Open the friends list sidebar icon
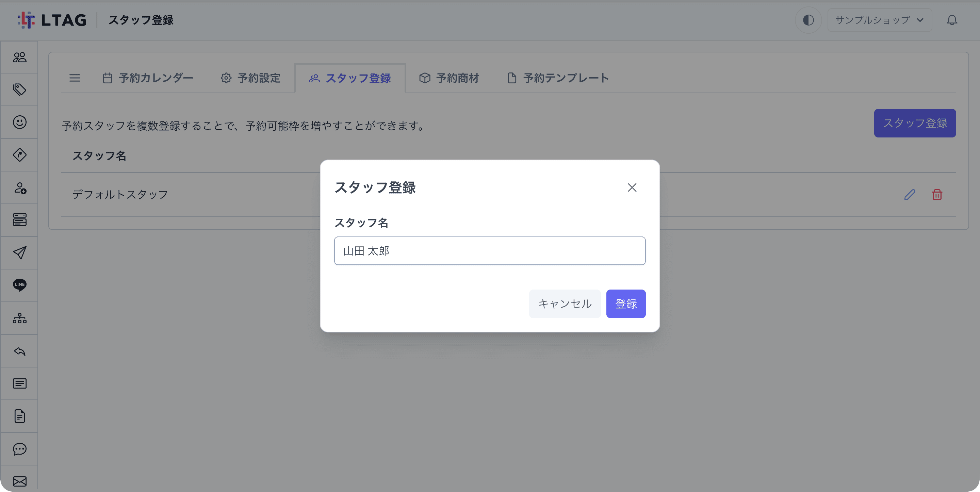The height and width of the screenshot is (492, 980). [19, 57]
